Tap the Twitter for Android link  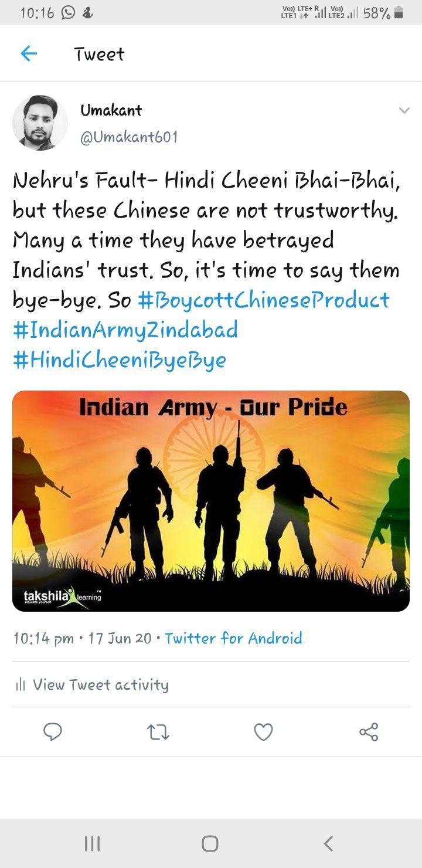click(233, 638)
